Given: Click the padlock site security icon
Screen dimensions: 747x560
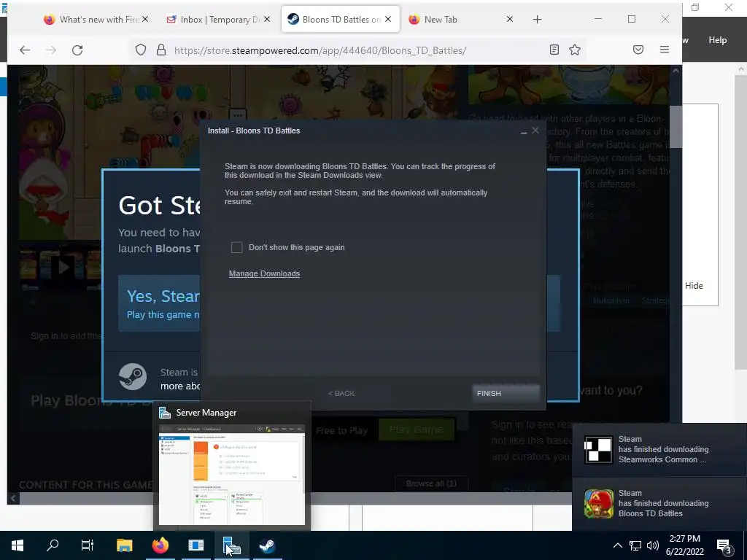Looking at the screenshot, I should [161, 50].
